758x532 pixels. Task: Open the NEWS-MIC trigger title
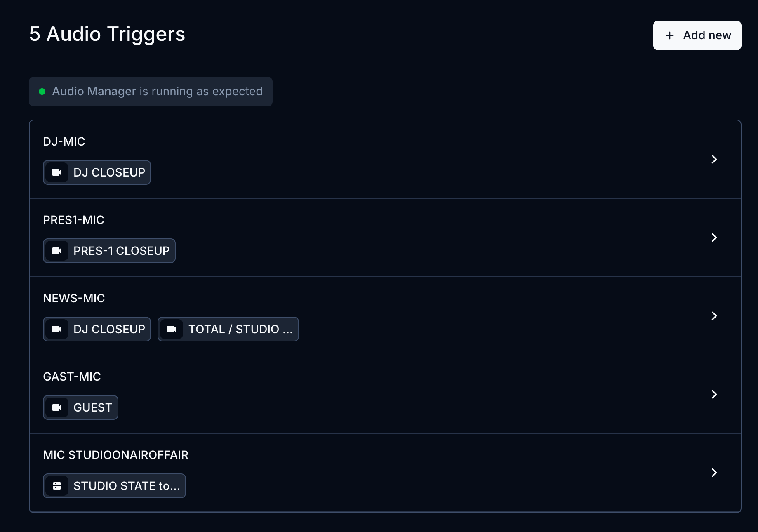click(x=74, y=298)
